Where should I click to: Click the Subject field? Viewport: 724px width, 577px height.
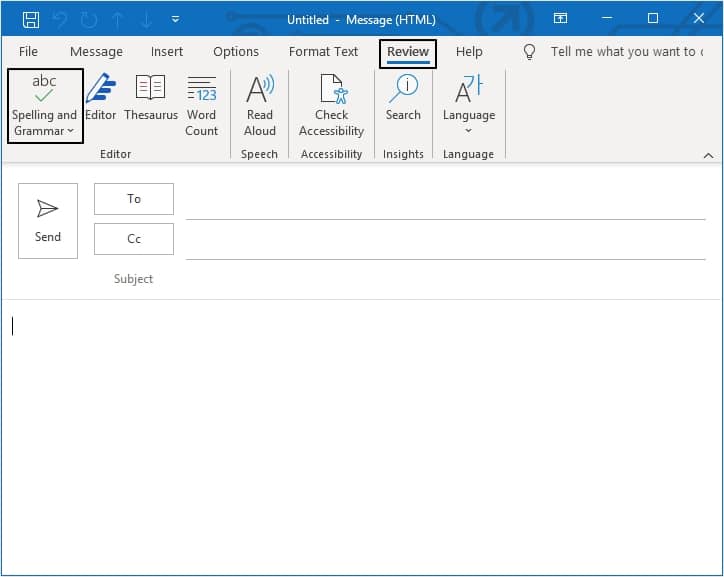pyautogui.click(x=446, y=279)
